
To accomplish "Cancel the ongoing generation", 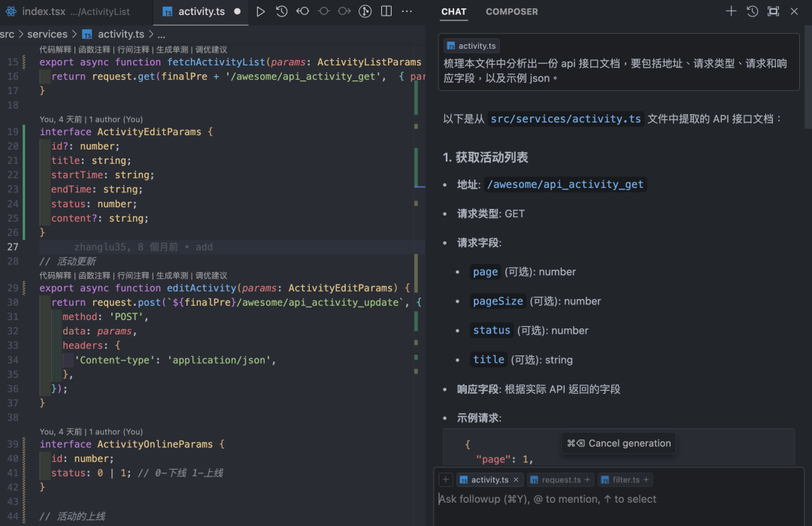I will coord(619,443).
